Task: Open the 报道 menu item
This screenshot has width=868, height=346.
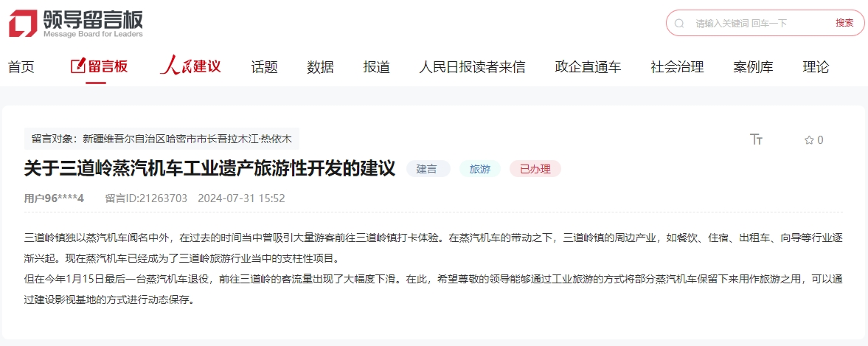Action: click(x=376, y=68)
